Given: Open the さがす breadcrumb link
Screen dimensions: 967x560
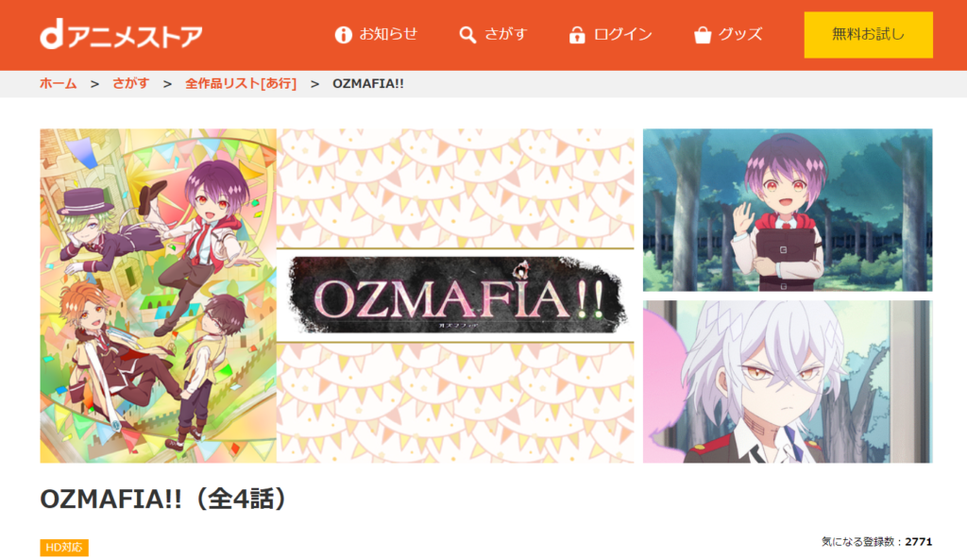Looking at the screenshot, I should [130, 83].
